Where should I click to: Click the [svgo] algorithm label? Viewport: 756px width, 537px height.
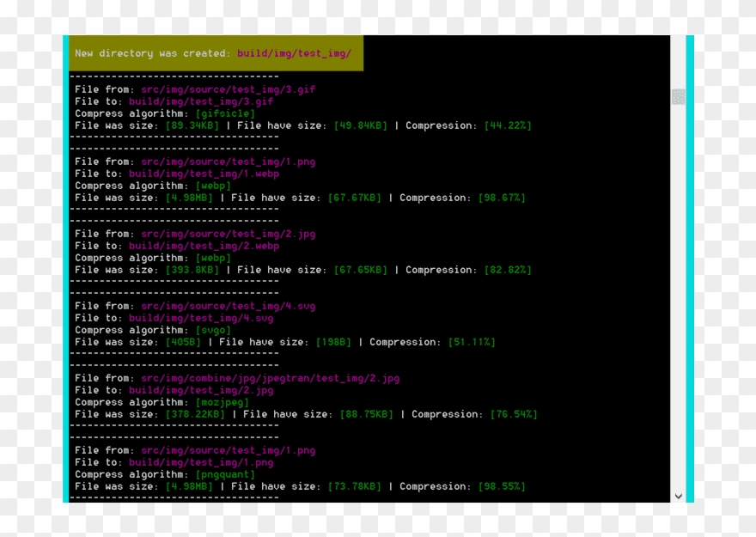213,330
